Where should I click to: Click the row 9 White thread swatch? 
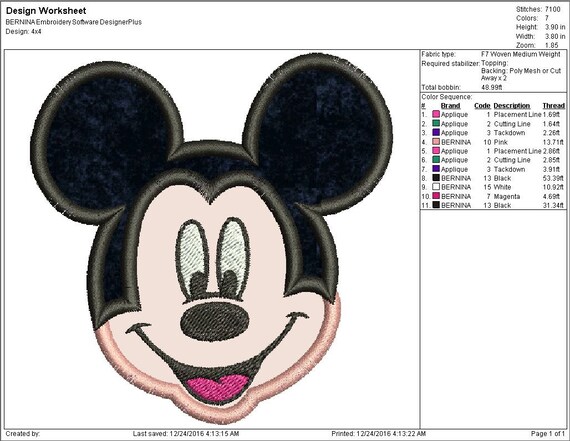pyautogui.click(x=436, y=187)
